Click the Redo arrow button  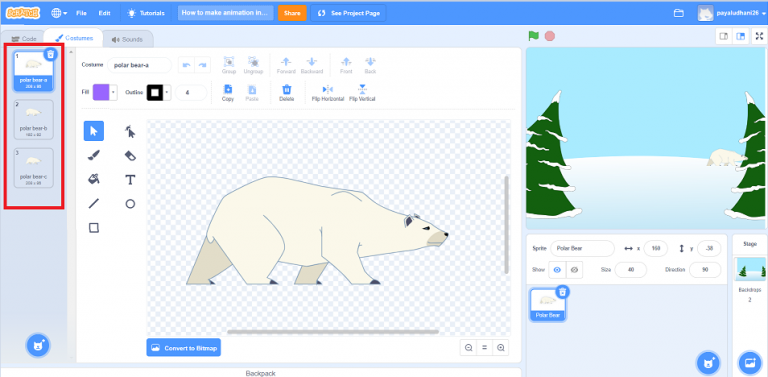[x=202, y=65]
